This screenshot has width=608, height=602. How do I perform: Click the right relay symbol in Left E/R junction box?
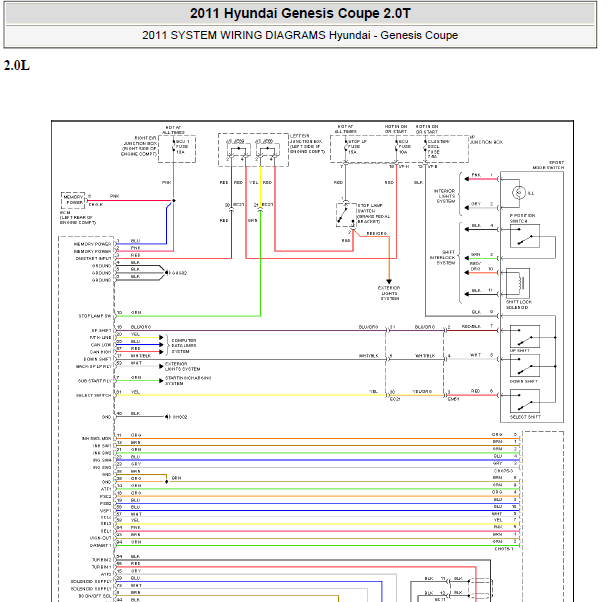(267, 150)
